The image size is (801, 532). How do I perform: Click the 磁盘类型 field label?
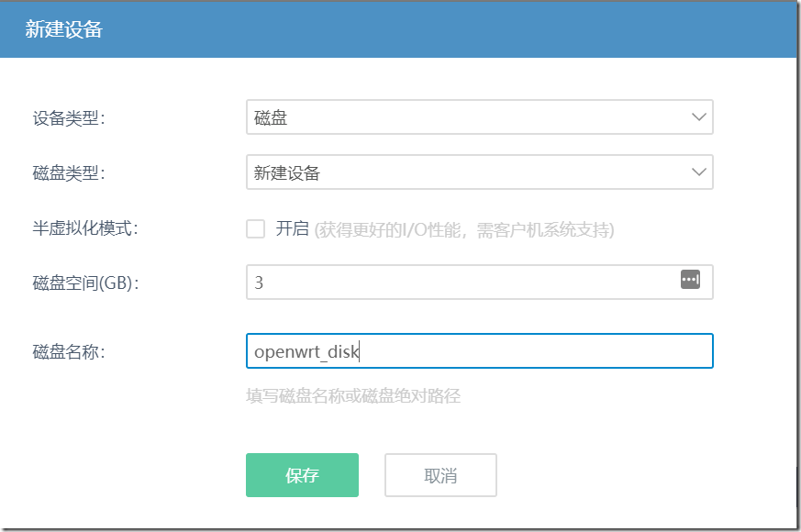69,172
